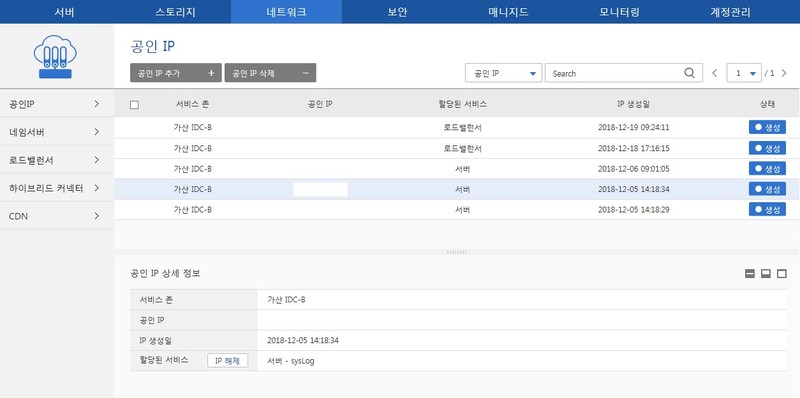Sort by 공인 IP column header
Image resolution: width=800 pixels, height=398 pixels.
tap(320, 104)
